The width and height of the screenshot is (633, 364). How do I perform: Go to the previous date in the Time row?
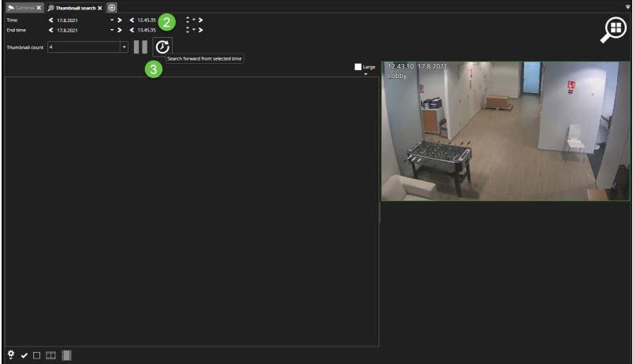click(51, 19)
